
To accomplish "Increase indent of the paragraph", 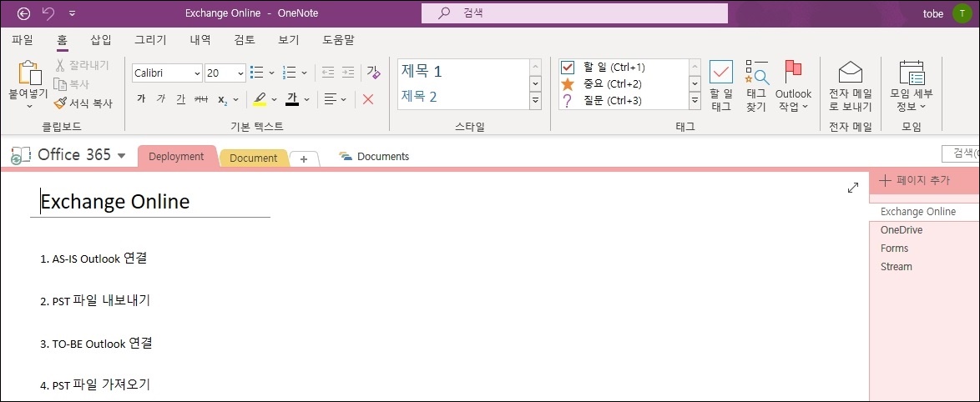I will (x=348, y=73).
